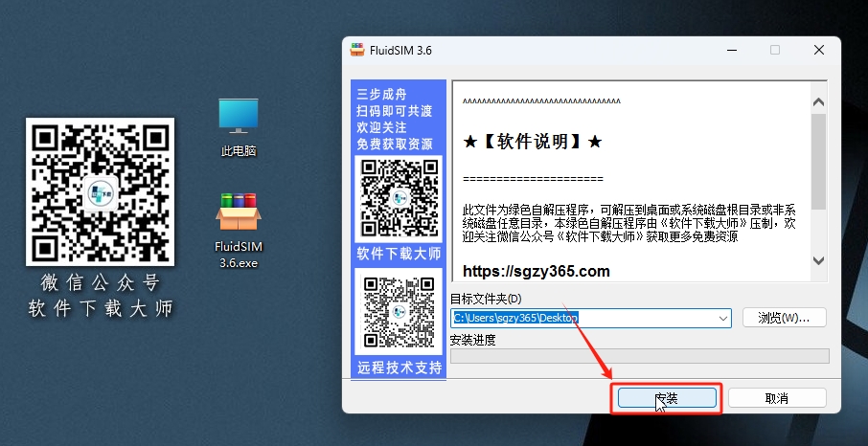Select the FluidSIM 3.6.exe desktop icon
This screenshot has height=446, width=868.
tap(239, 231)
